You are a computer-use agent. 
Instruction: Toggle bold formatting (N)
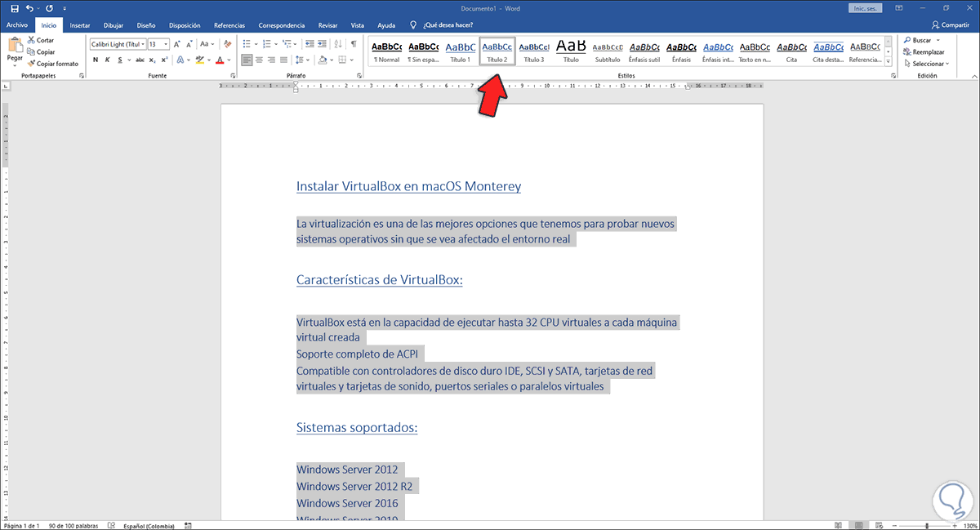94,60
